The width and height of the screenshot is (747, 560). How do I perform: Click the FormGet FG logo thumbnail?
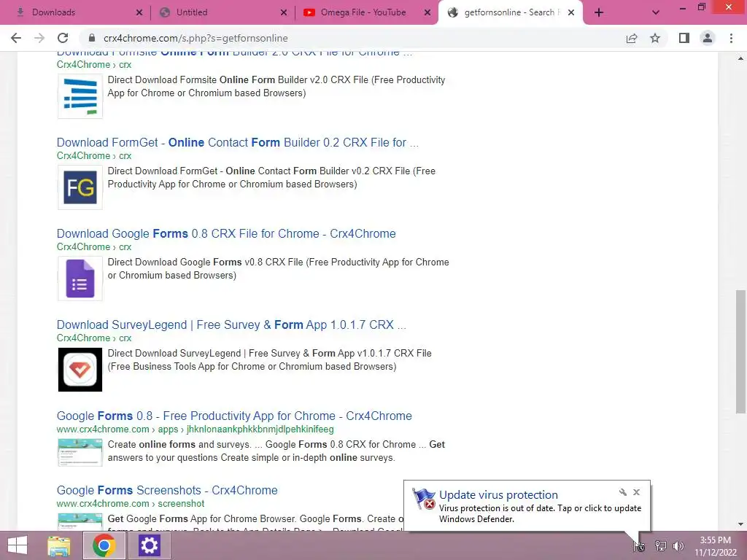80,187
